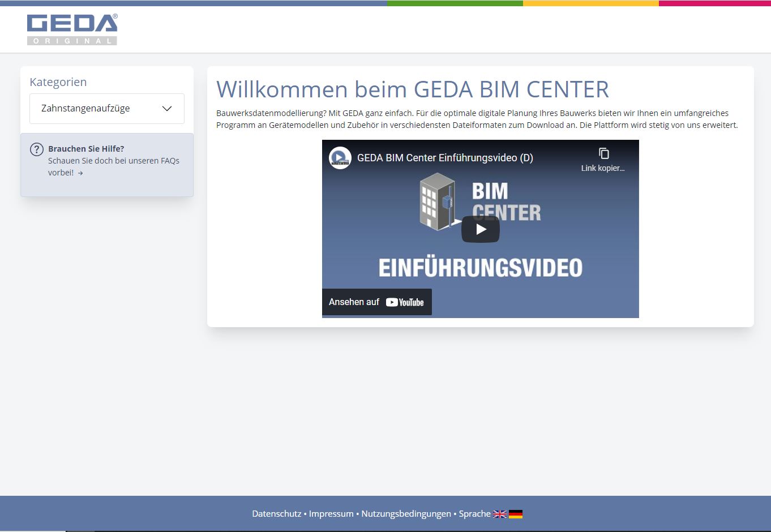
Task: Open the video on YouTube via Ansehen button
Action: tap(376, 302)
